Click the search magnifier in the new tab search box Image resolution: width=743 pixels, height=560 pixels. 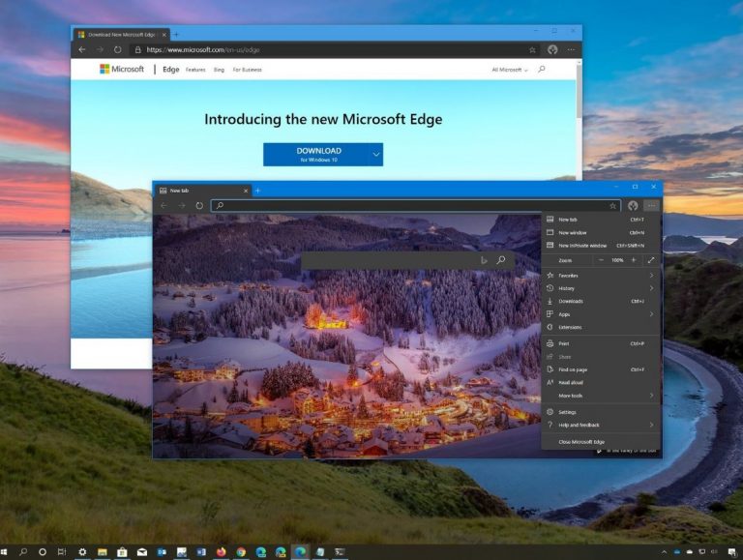(x=501, y=260)
